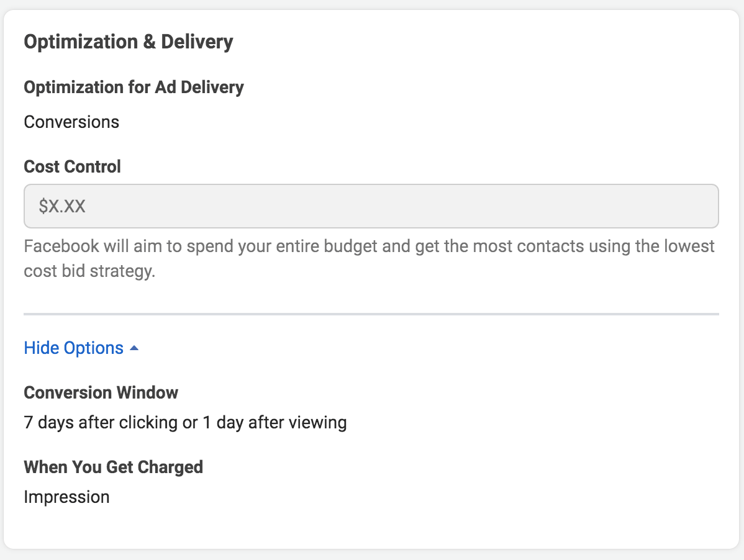Screen dimensions: 744x560
Task: Click the Optimization & Delivery section title
Action: click(x=128, y=42)
